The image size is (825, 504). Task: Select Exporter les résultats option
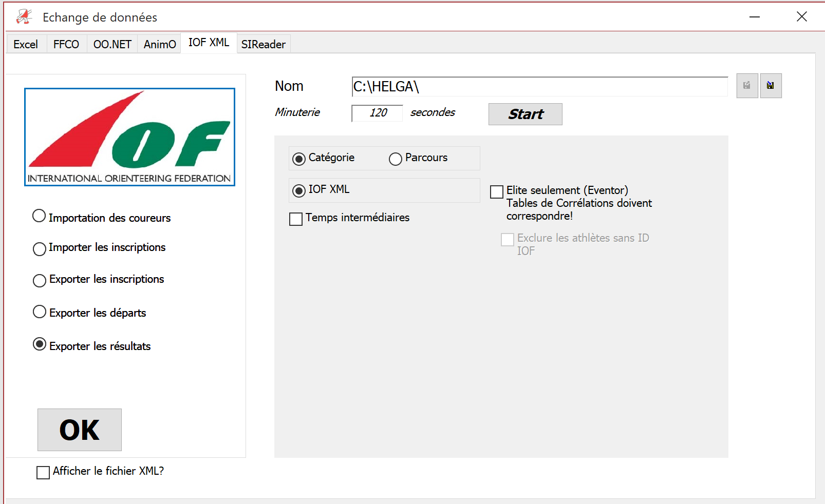(x=40, y=344)
